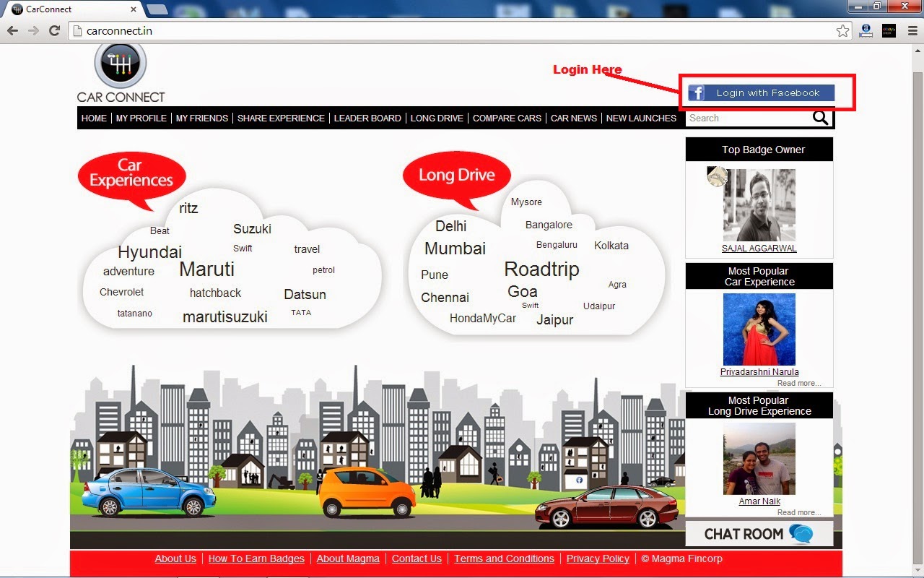Image resolution: width=924 pixels, height=578 pixels.
Task: Select the HondaMyCar tag
Action: click(483, 319)
